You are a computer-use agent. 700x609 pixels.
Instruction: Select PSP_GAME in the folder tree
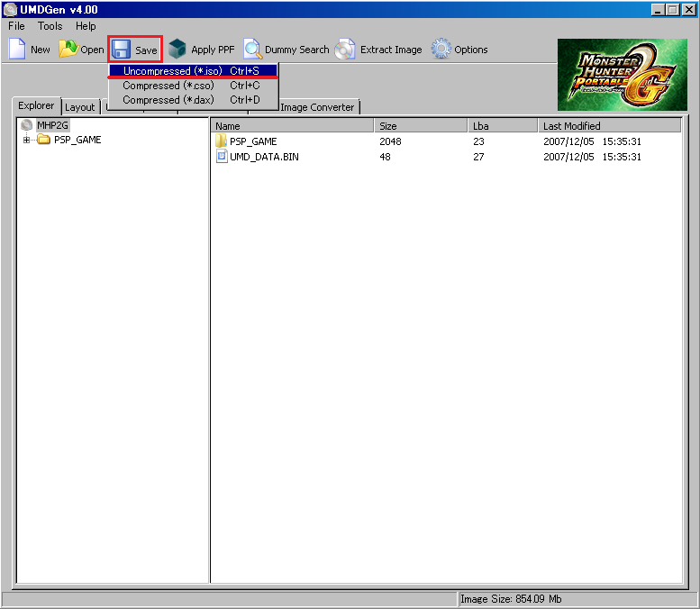click(77, 140)
